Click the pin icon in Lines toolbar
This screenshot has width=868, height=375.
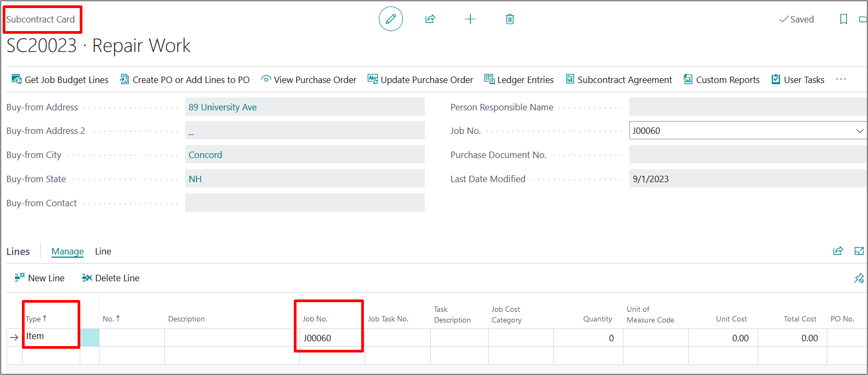click(859, 278)
